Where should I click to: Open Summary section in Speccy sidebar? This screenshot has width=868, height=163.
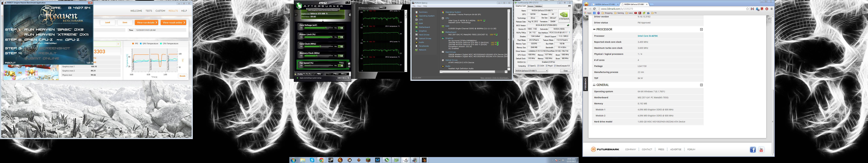point(423,12)
